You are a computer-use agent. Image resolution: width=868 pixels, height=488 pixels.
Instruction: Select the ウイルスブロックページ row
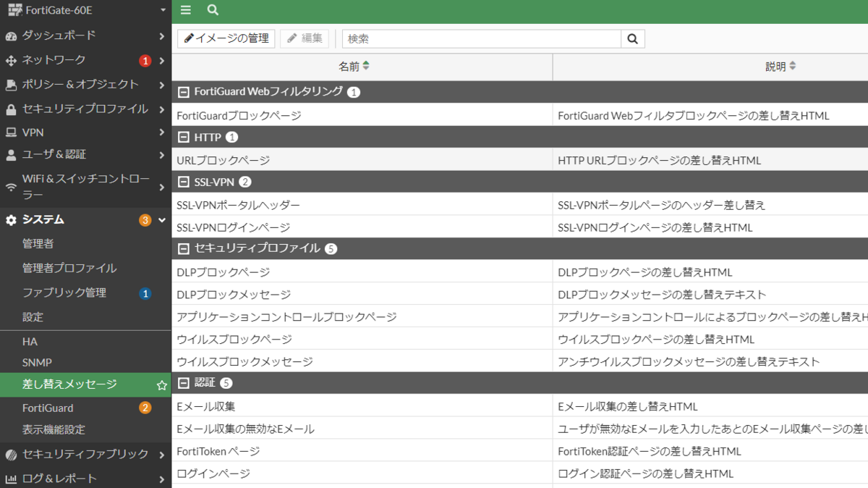pyautogui.click(x=519, y=339)
